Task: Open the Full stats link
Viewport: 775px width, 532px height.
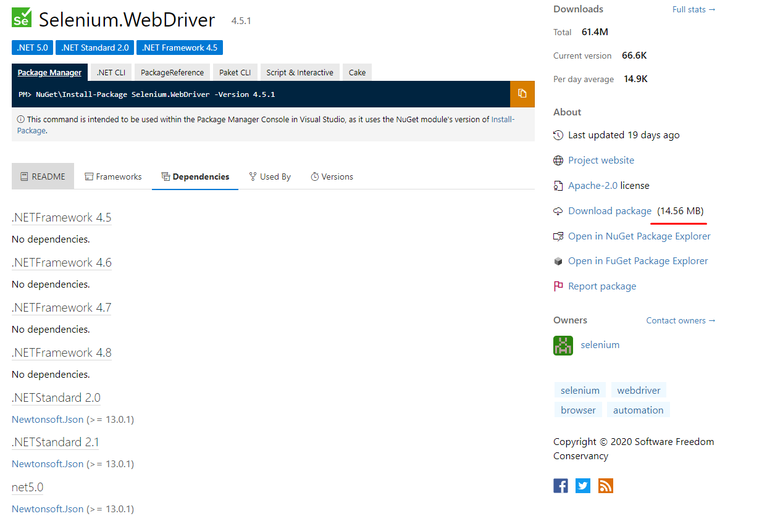Action: (x=694, y=9)
